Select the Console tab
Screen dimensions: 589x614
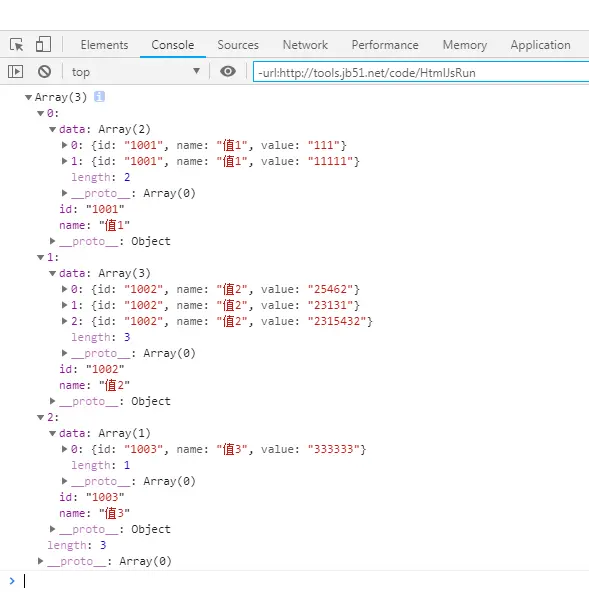click(x=173, y=45)
